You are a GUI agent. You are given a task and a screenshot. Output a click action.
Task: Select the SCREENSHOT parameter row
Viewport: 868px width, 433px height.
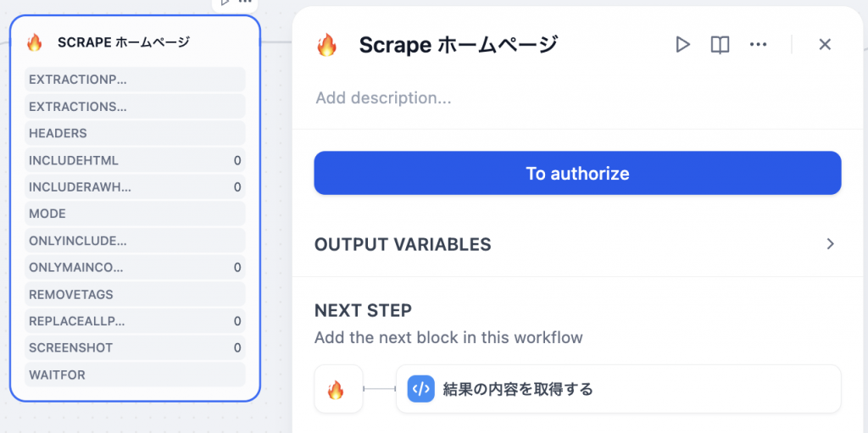pyautogui.click(x=135, y=347)
